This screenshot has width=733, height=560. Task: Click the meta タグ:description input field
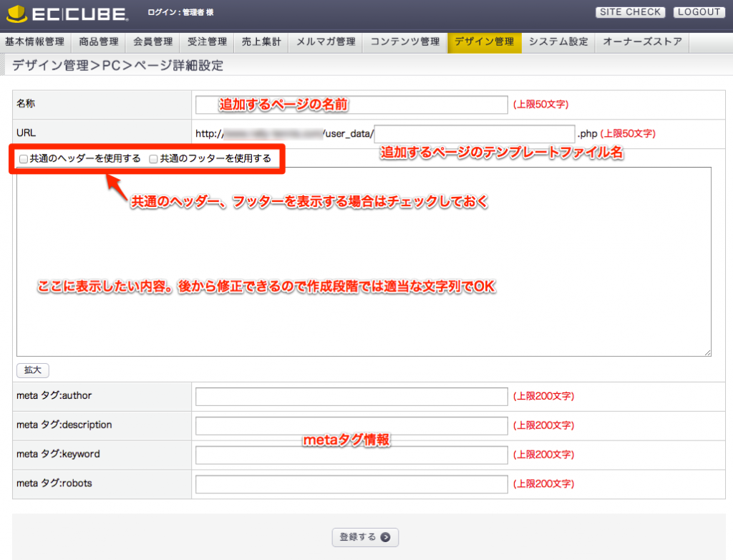tap(351, 426)
